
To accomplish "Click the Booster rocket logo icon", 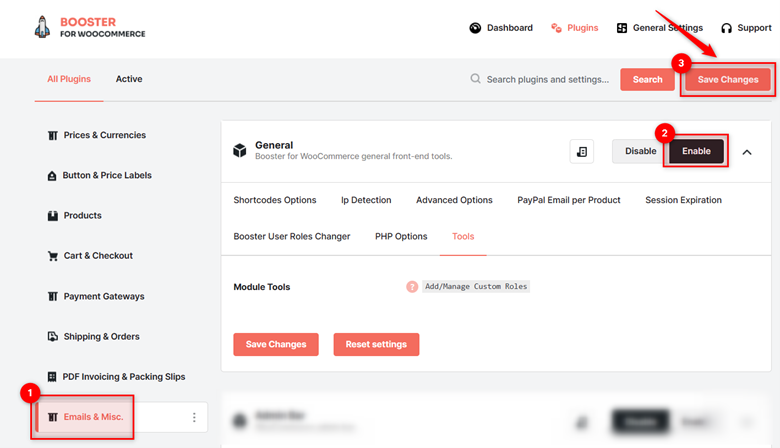I will [42, 27].
